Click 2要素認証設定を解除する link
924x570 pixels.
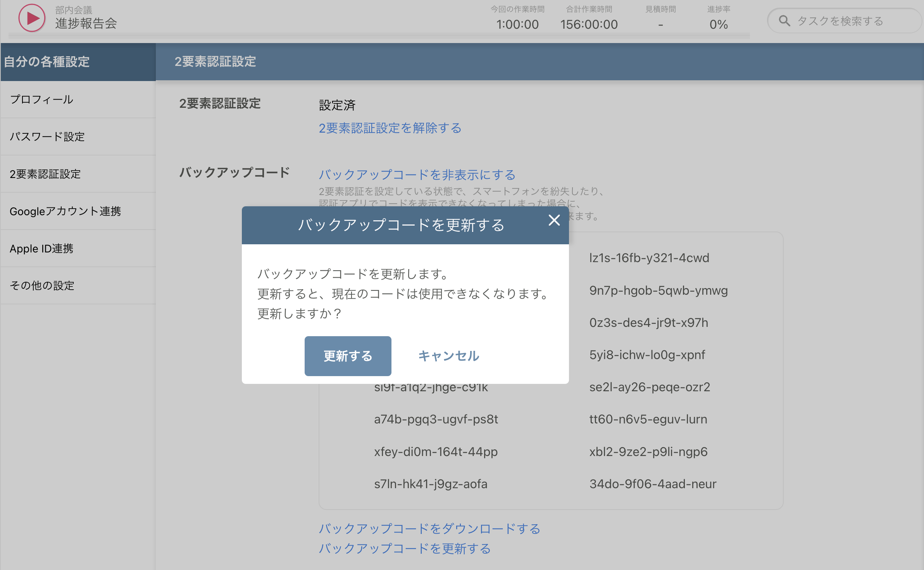pos(389,128)
